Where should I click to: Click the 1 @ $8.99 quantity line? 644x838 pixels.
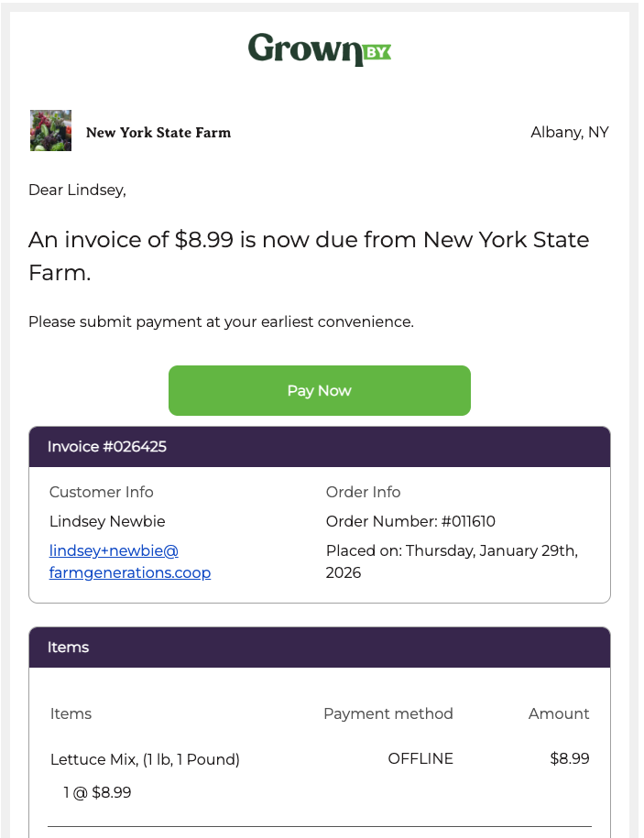tap(97, 792)
